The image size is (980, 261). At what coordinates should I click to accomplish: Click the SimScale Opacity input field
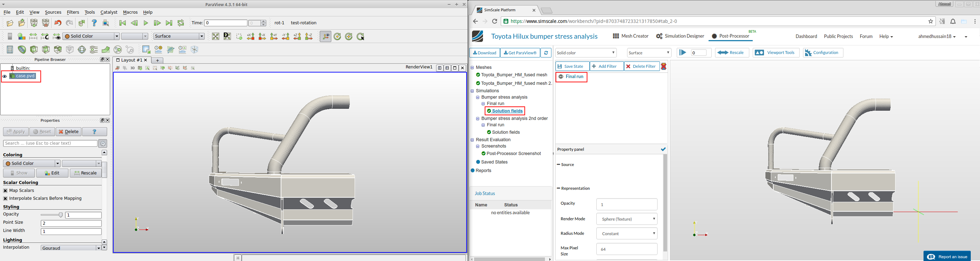coord(627,205)
